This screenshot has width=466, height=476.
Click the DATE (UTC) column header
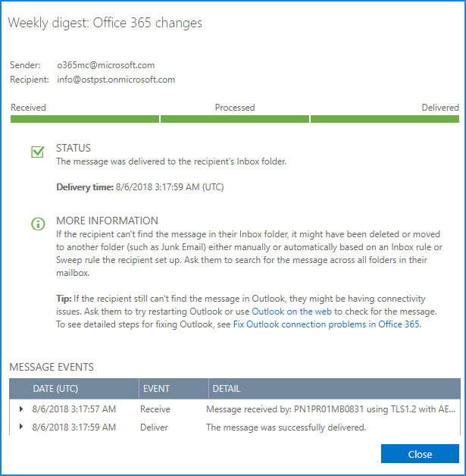pyautogui.click(x=74, y=389)
